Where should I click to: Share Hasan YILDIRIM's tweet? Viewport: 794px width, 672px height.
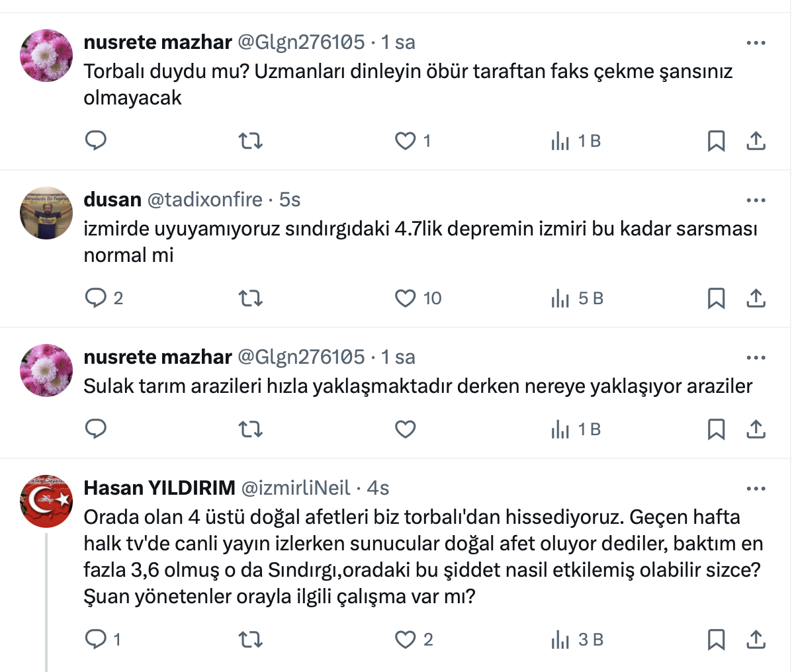point(756,640)
